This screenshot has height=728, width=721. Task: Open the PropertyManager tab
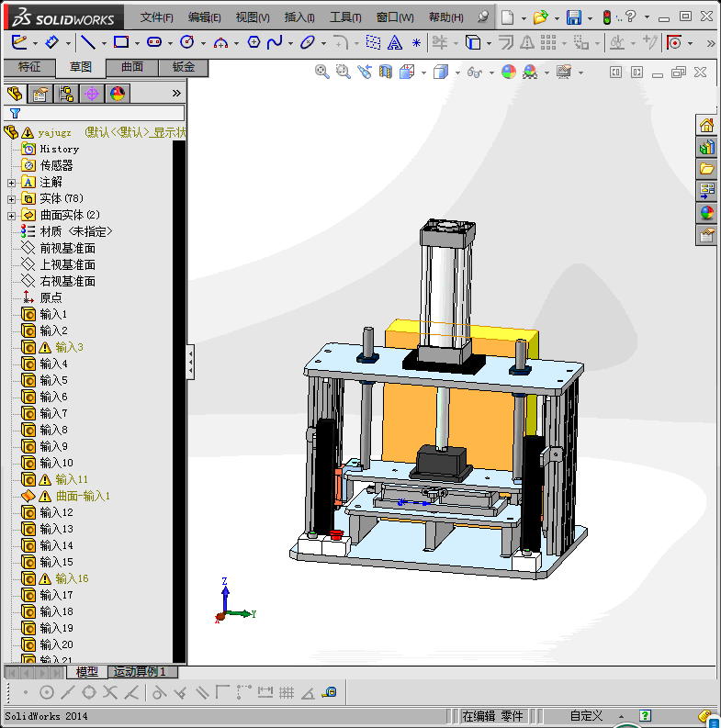(40, 94)
